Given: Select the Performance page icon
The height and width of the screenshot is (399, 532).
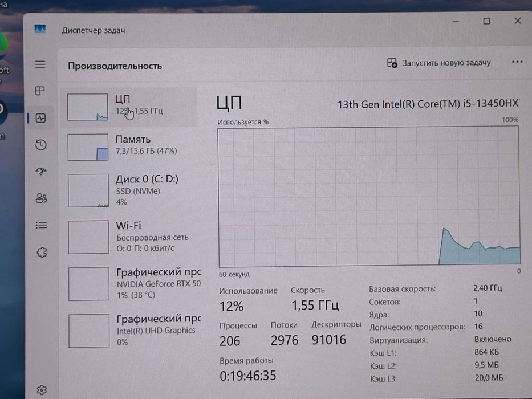Looking at the screenshot, I should [40, 118].
